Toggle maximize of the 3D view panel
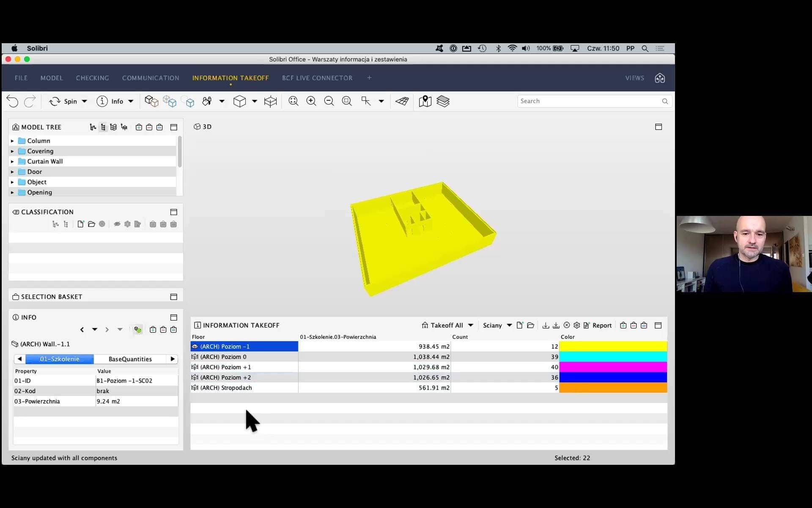The image size is (812, 508). click(x=658, y=127)
